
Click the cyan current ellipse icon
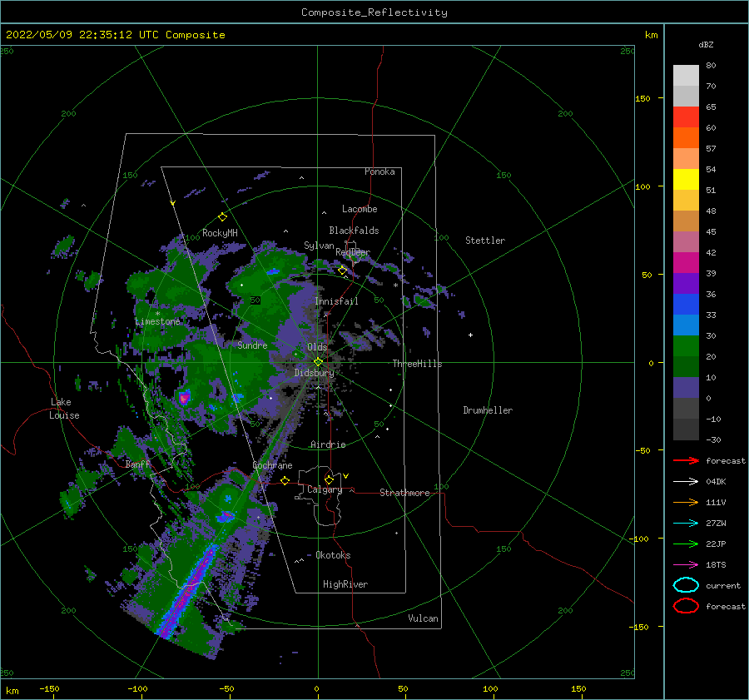point(686,585)
